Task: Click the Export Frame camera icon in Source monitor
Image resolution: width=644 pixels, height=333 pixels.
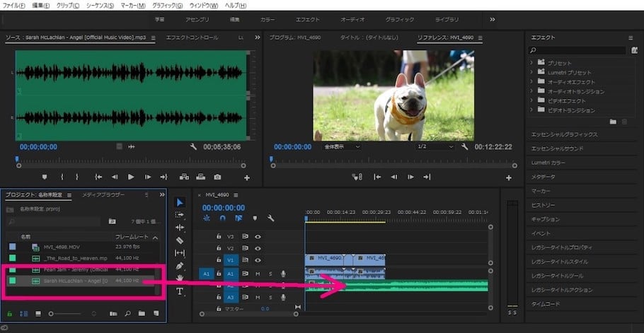Action: [x=217, y=177]
